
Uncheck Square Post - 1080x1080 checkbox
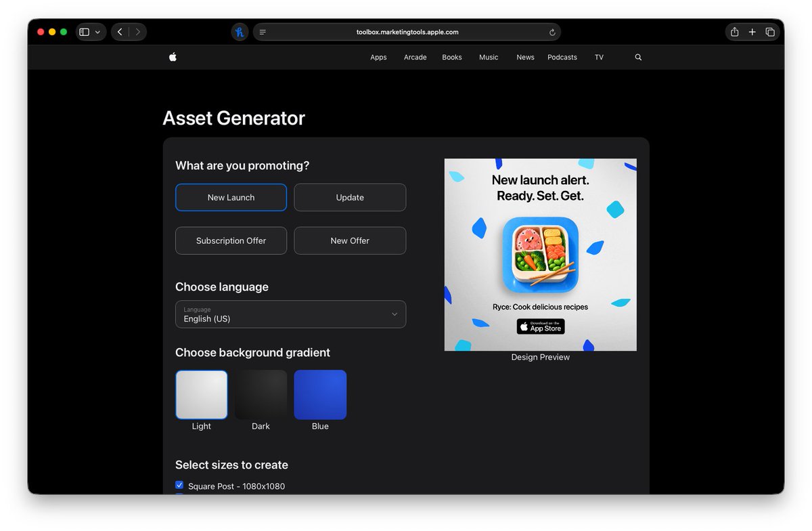179,486
